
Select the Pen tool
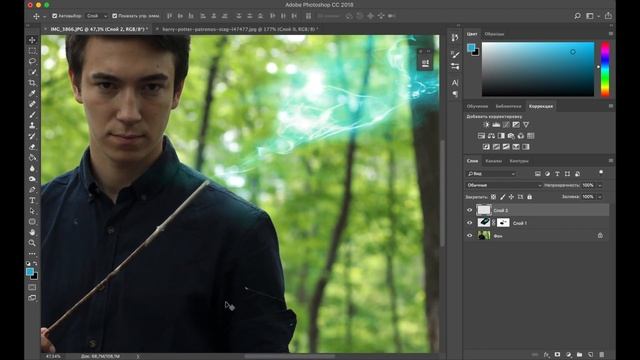[x=32, y=189]
